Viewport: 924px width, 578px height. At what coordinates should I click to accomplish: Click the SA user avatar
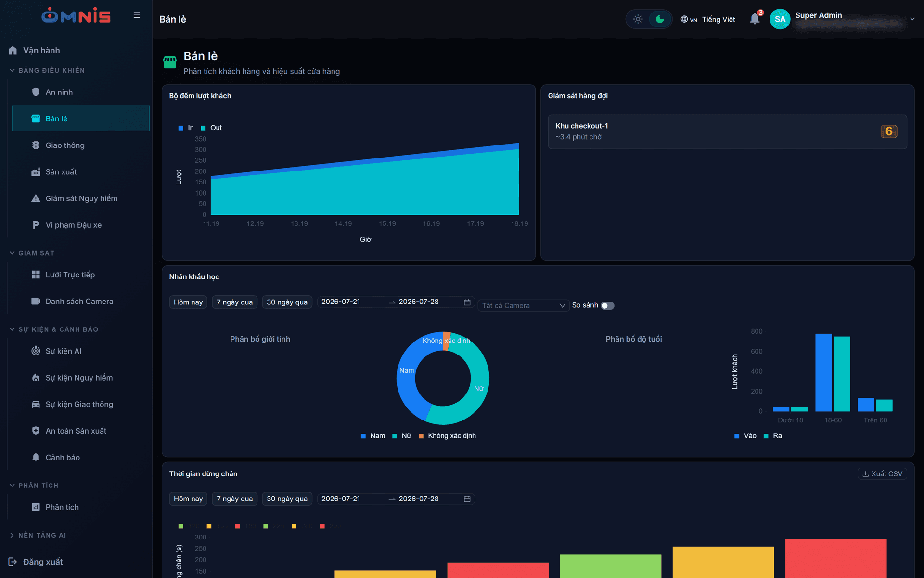coord(780,19)
